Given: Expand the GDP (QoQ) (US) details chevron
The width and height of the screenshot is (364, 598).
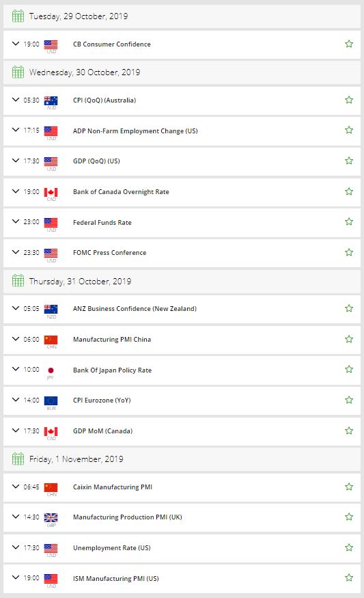Looking at the screenshot, I should click(16, 160).
